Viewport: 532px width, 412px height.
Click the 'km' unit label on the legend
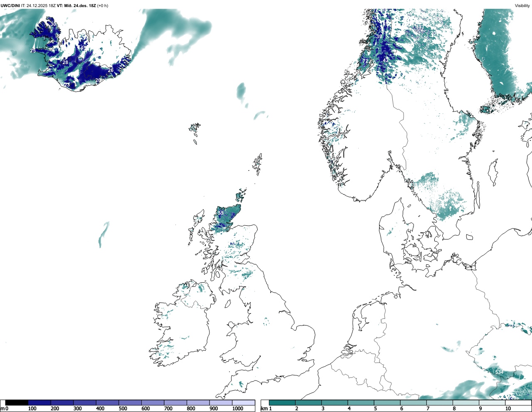coord(264,409)
